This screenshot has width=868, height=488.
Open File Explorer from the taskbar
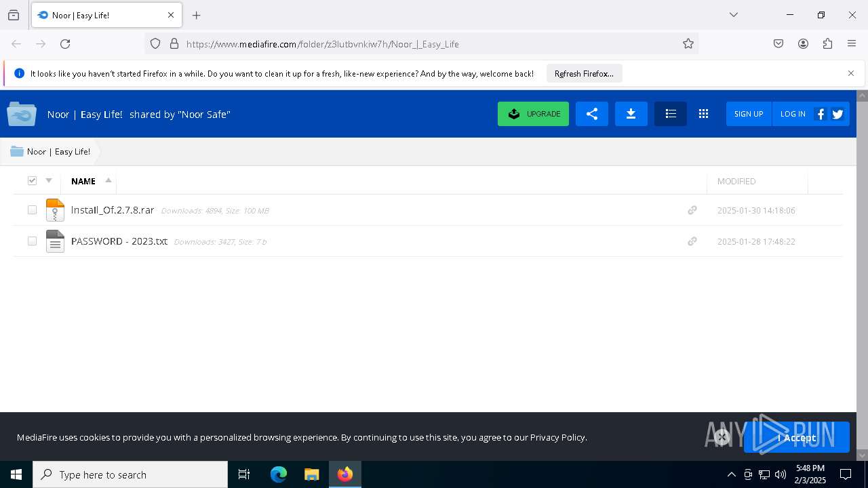311,474
